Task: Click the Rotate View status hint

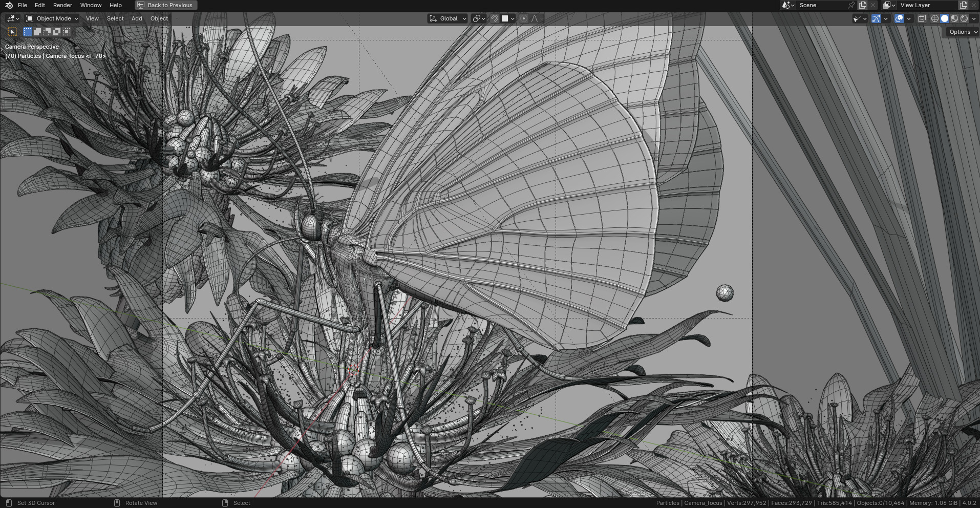Action: (141, 503)
